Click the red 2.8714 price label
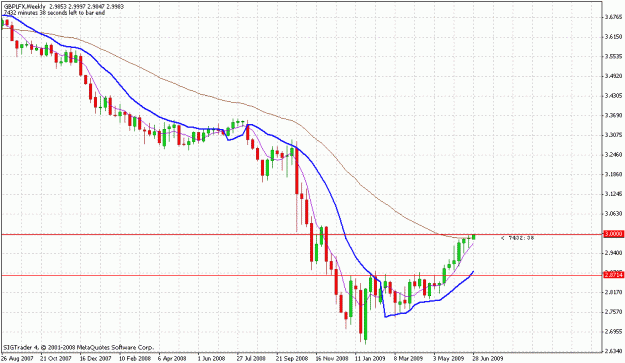 point(613,275)
